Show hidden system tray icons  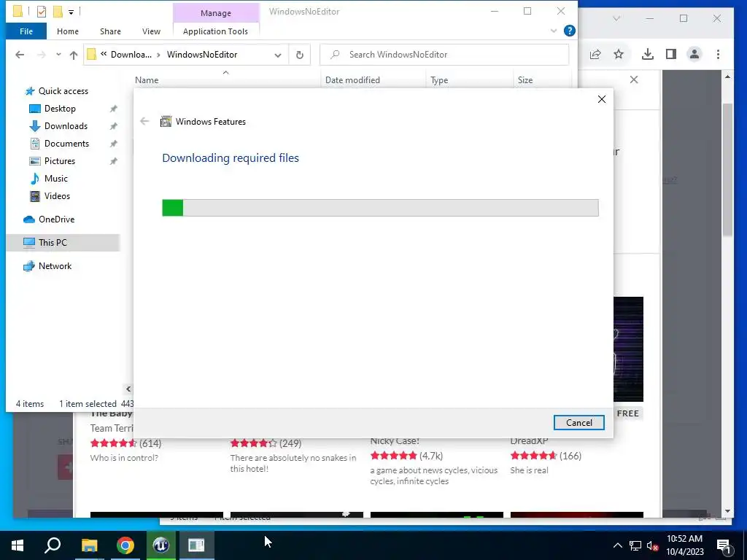point(617,545)
